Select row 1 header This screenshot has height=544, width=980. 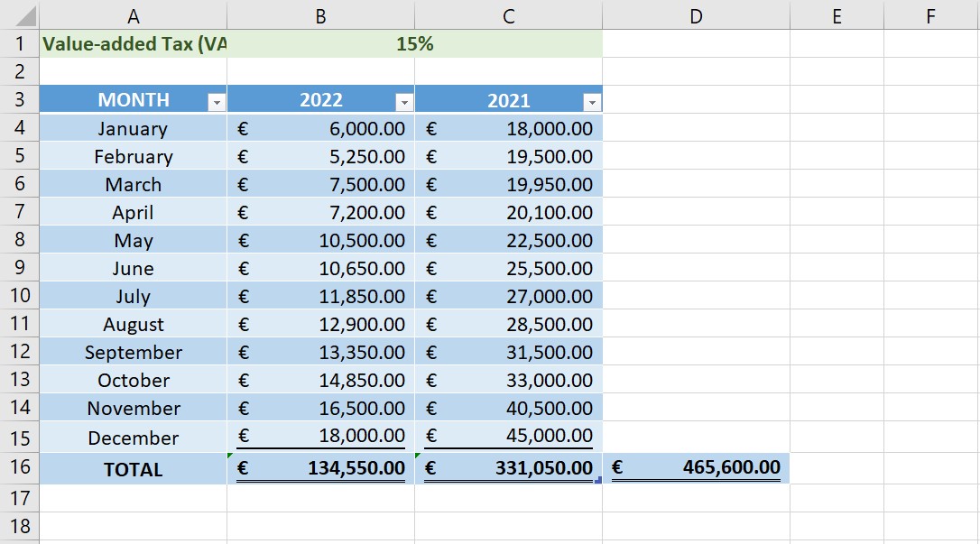[x=19, y=43]
